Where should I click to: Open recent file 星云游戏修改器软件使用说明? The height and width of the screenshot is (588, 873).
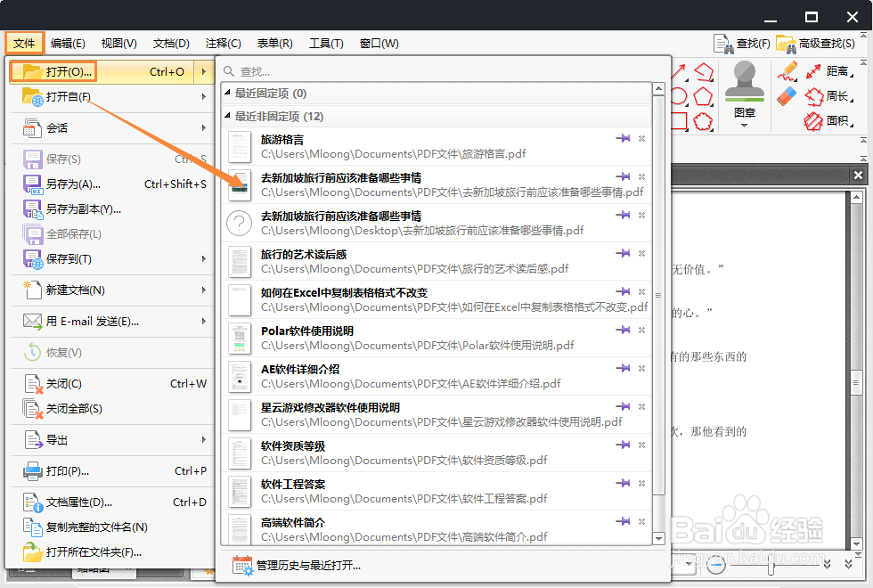click(x=436, y=415)
